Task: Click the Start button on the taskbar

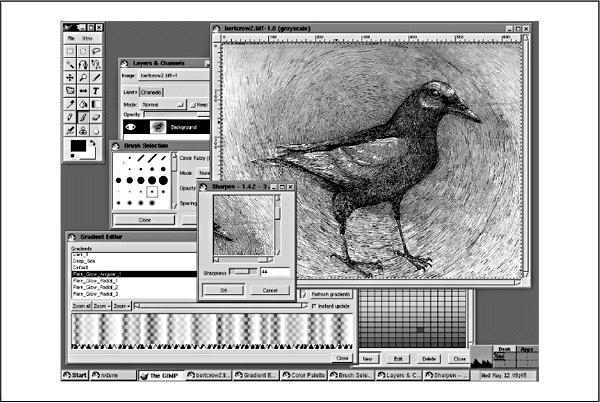Action: point(75,375)
